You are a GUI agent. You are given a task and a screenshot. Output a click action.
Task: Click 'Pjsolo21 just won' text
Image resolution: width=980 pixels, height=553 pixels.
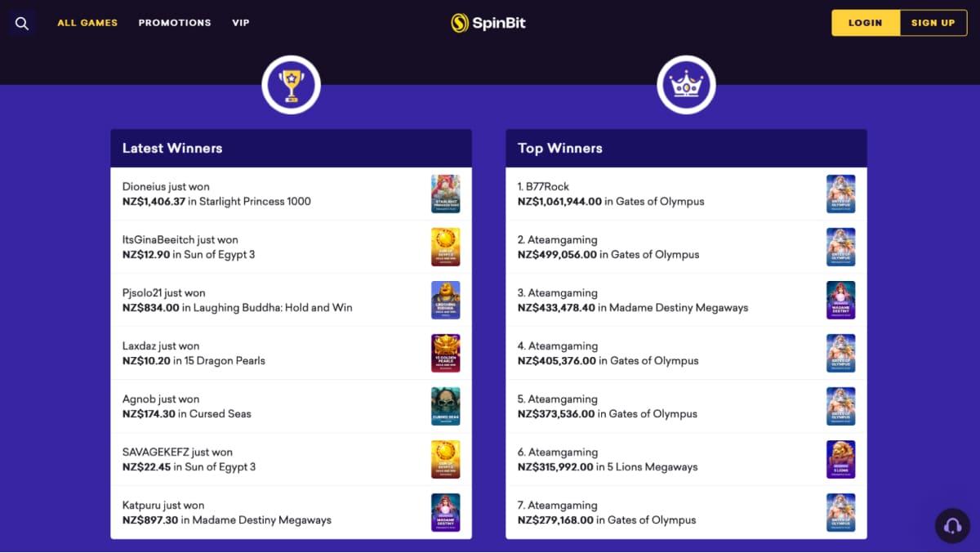point(164,292)
